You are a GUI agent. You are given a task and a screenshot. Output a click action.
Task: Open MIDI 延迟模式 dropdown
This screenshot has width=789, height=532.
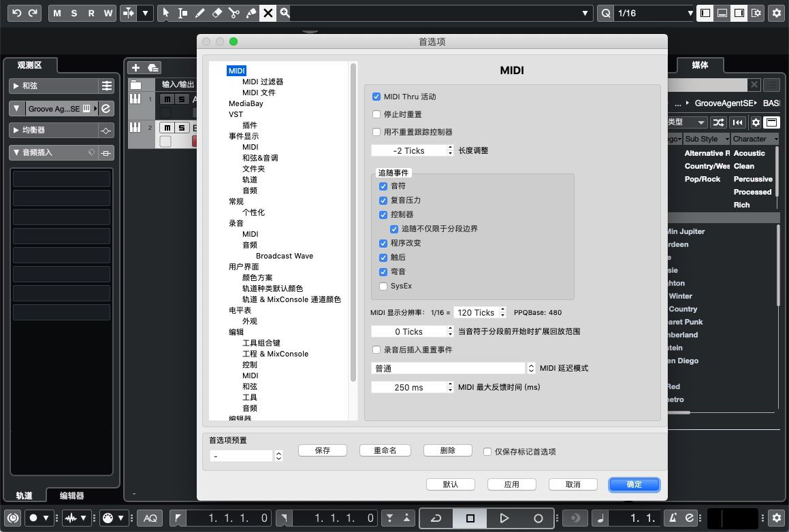(453, 368)
